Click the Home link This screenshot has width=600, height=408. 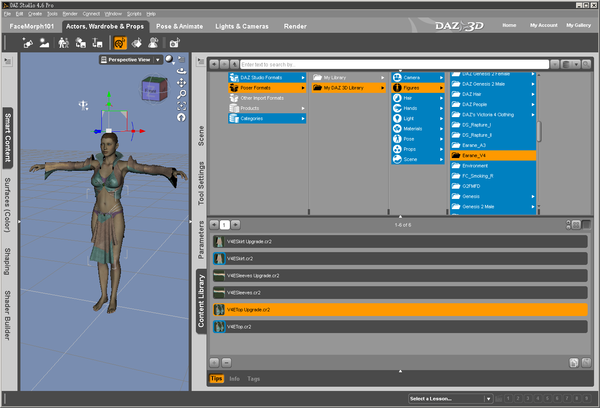tap(509, 25)
